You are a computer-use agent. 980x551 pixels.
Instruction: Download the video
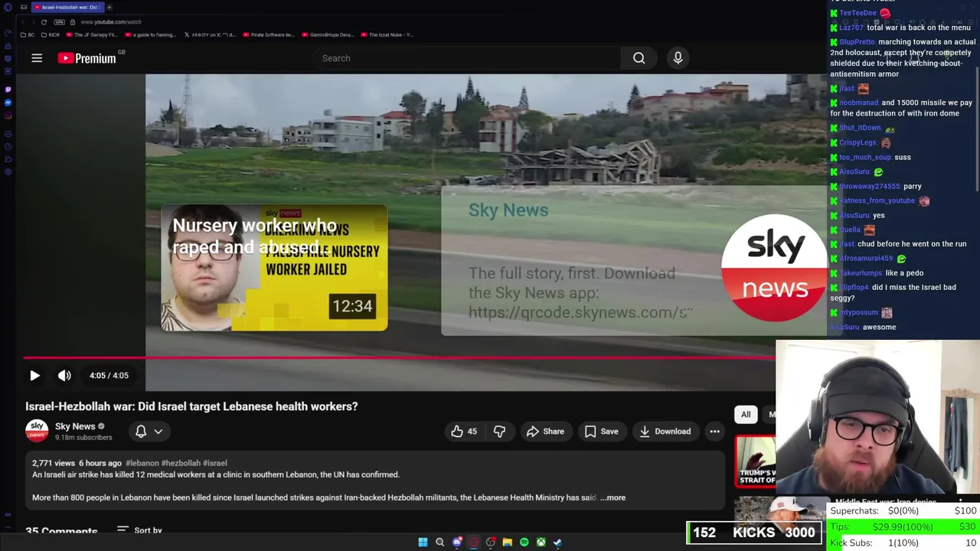pyautogui.click(x=665, y=432)
